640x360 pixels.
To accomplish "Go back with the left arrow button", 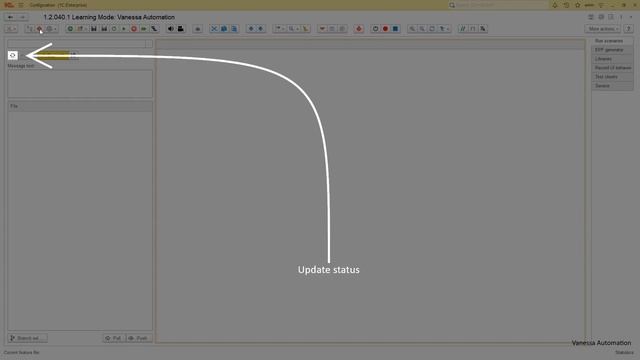I will click(11, 17).
